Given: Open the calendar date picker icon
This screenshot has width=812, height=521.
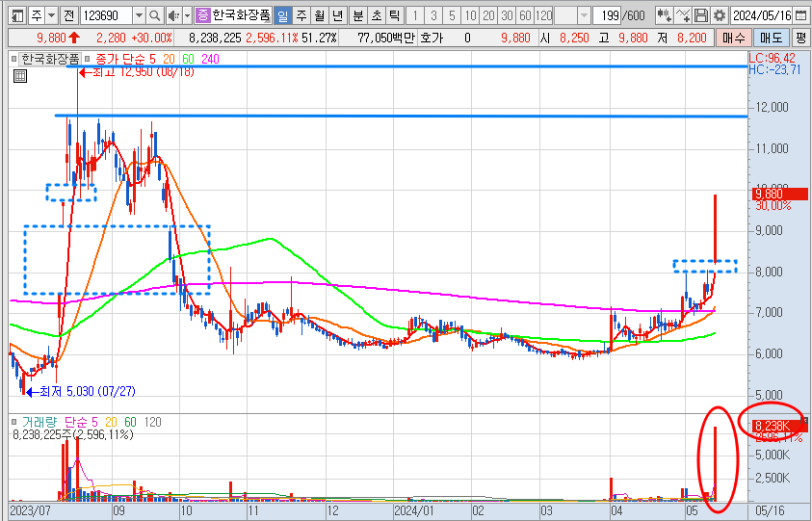Looking at the screenshot, I should click(800, 15).
